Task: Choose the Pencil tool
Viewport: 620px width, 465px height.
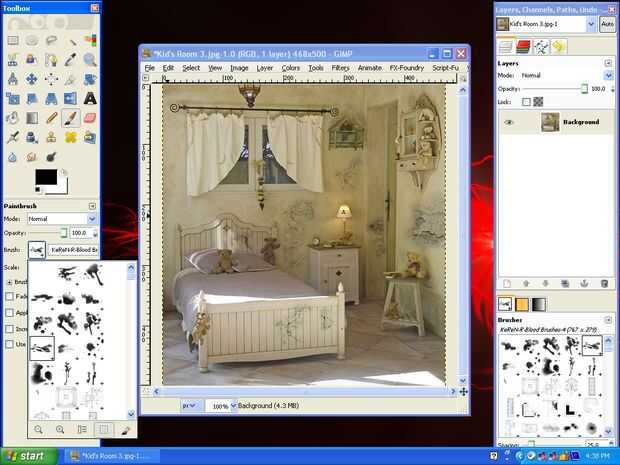Action: (51, 118)
